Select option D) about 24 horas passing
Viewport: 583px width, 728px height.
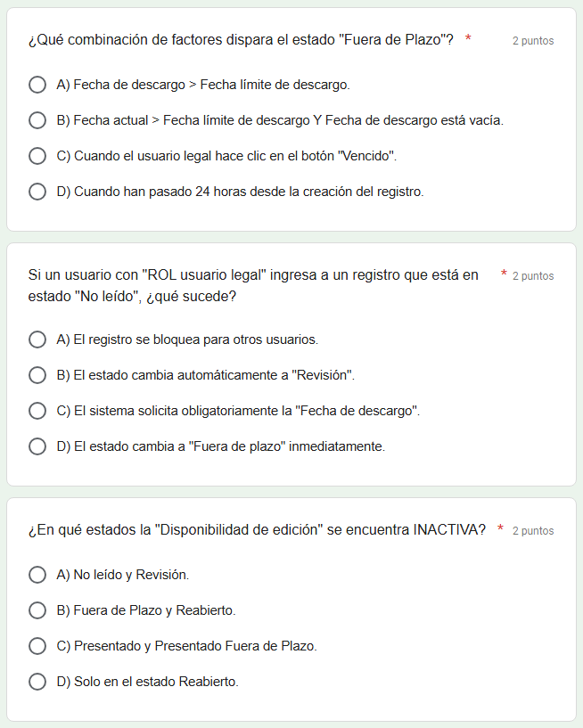tap(37, 192)
